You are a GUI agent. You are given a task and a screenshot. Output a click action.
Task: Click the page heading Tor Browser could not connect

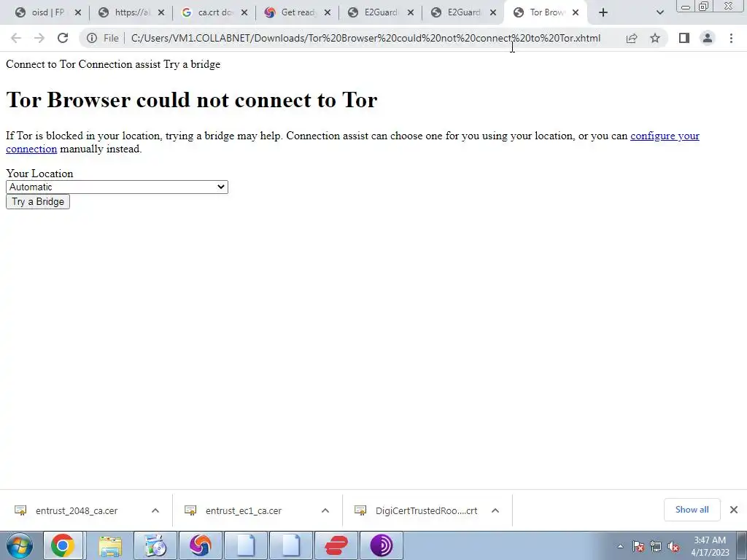click(x=192, y=100)
